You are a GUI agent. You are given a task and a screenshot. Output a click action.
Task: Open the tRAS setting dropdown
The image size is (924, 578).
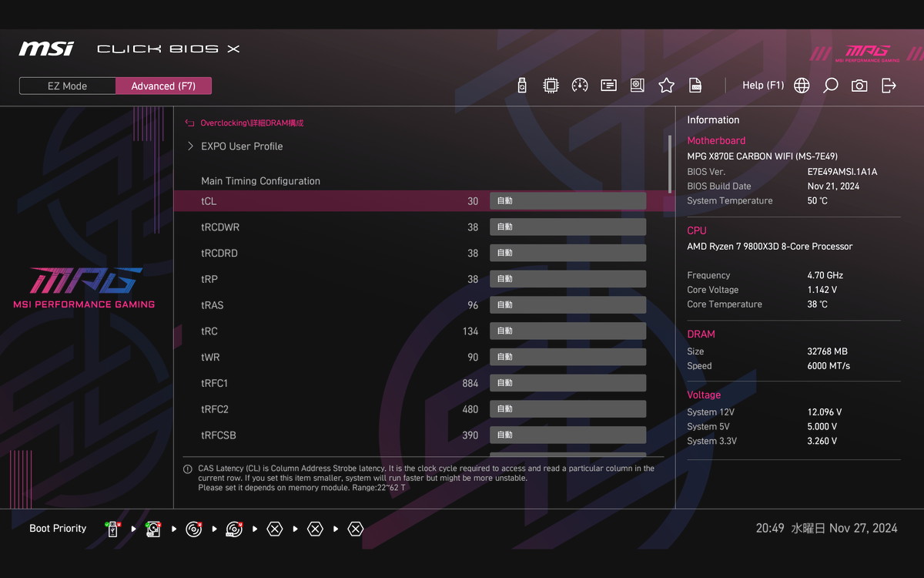click(568, 305)
